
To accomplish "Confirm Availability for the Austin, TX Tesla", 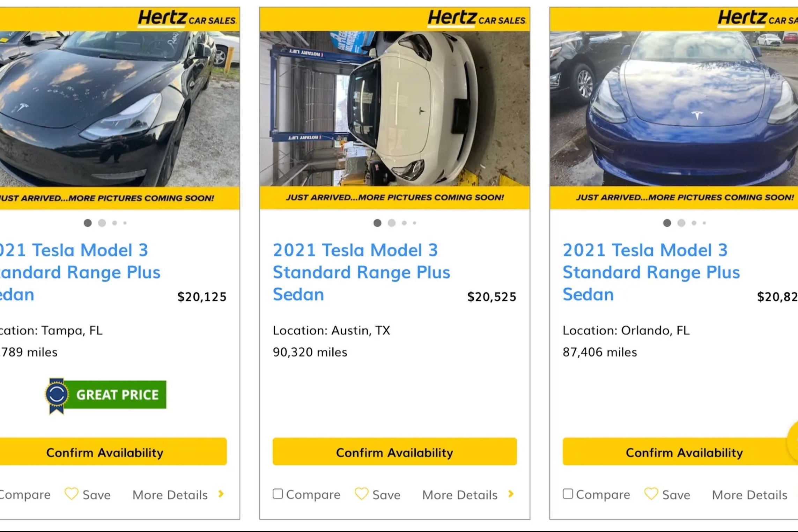I will (x=394, y=452).
